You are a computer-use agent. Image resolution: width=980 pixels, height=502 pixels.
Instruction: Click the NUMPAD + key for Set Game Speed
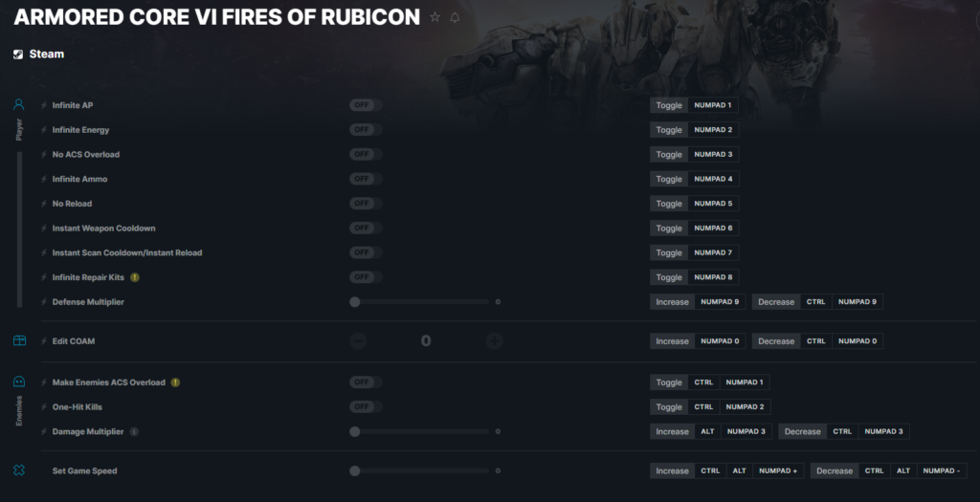778,470
